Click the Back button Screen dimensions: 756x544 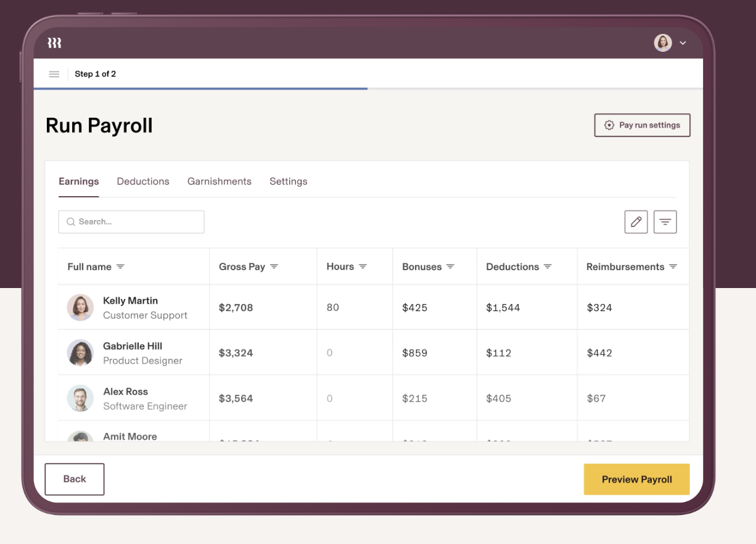(75, 479)
